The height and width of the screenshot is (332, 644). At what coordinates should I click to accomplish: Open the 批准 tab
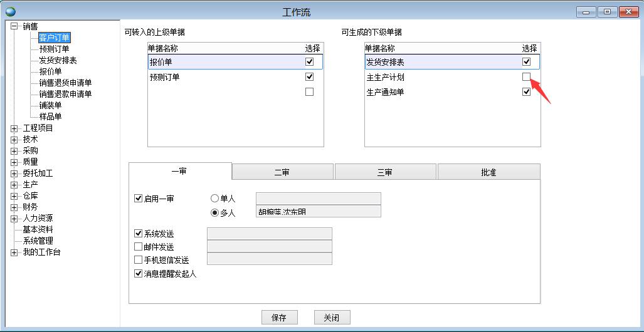[488, 172]
